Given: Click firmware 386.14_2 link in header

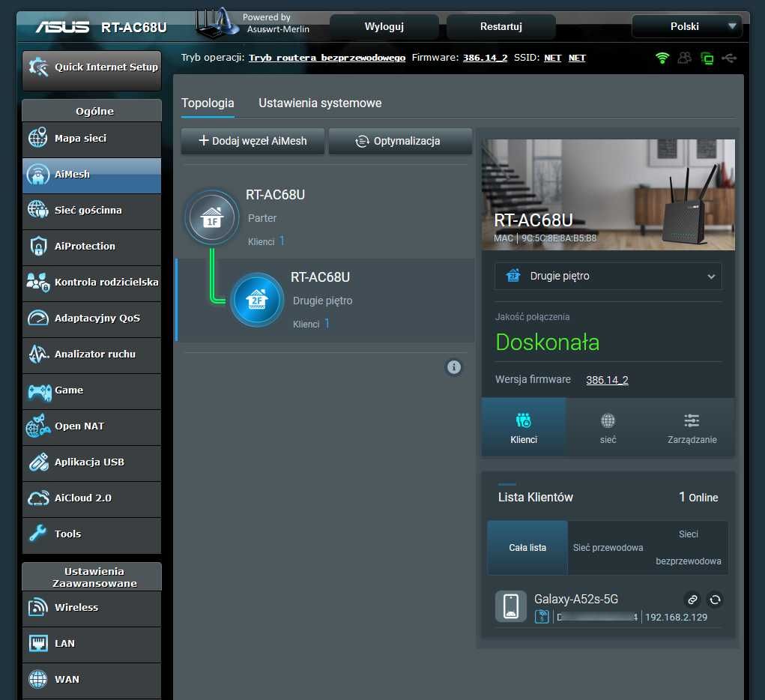Looking at the screenshot, I should pyautogui.click(x=485, y=58).
